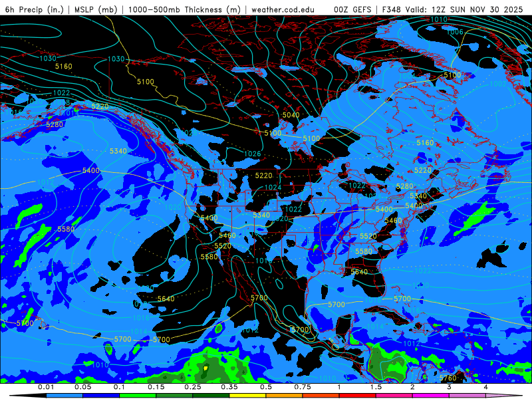Click the 0.01 legend value label
This screenshot has height=399, width=532.
coord(46,387)
